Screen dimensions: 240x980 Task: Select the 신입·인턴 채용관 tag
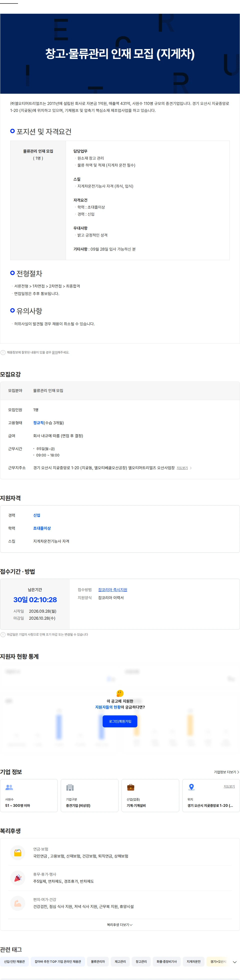pyautogui.click(x=14, y=961)
